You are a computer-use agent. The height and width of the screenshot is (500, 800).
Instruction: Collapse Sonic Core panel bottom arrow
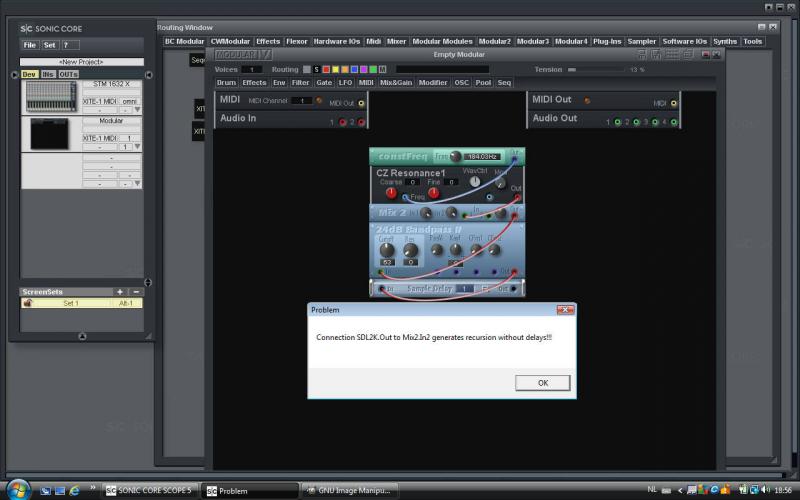point(82,336)
